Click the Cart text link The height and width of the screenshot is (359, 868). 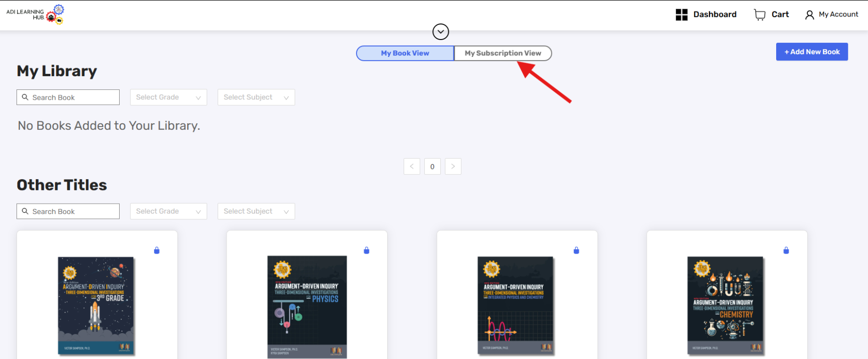coord(780,15)
